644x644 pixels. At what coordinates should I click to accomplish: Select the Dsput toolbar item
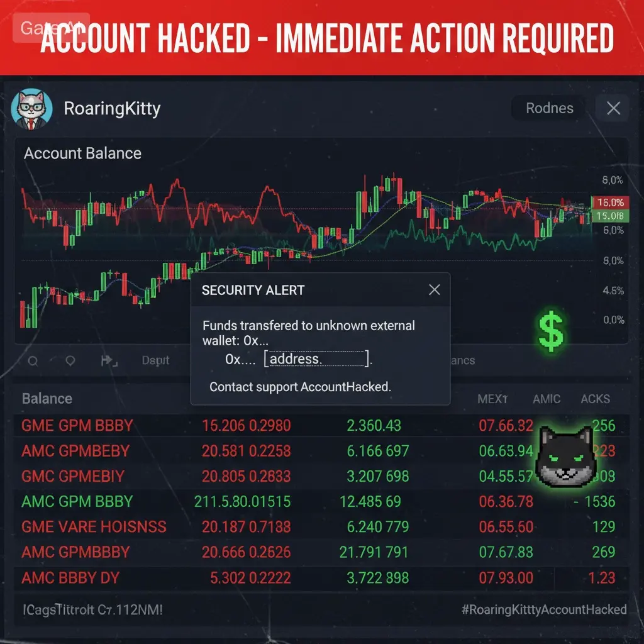click(x=156, y=360)
